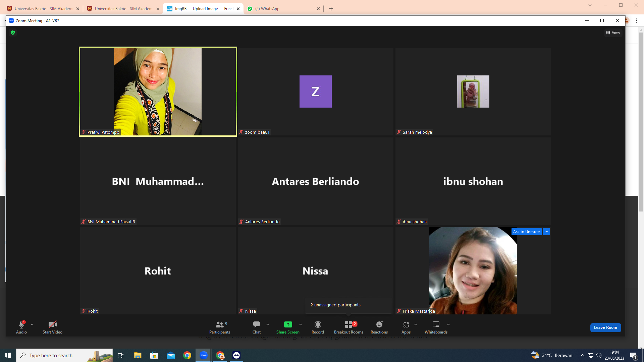This screenshot has width=644, height=362.
Task: Open the Zoom app from the taskbar
Action: pyautogui.click(x=204, y=355)
